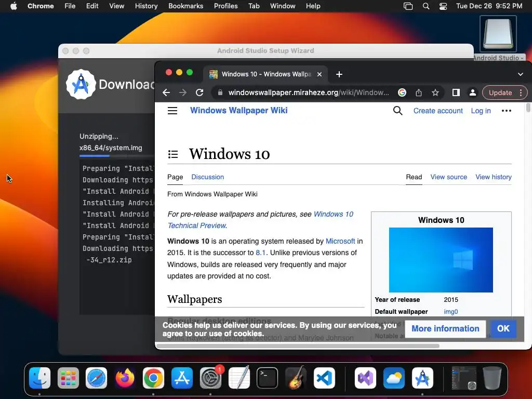Click the Chrome forward arrow button
The image size is (532, 399).
pos(182,92)
